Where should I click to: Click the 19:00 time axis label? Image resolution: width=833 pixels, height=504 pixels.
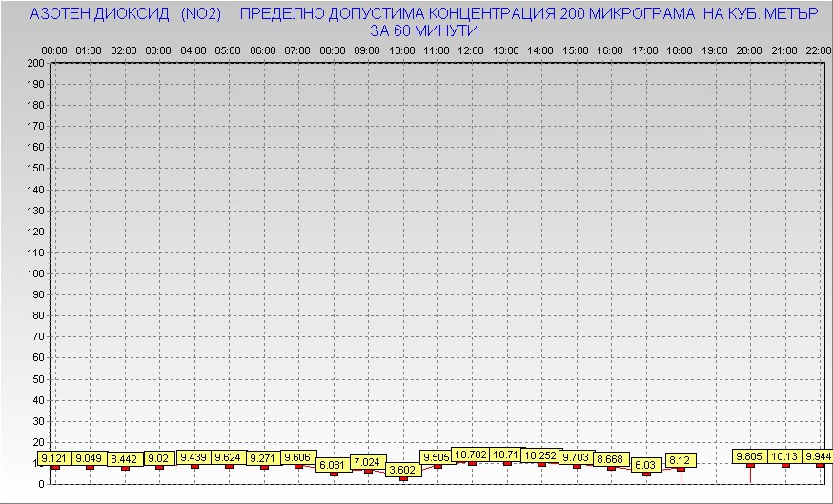click(714, 50)
